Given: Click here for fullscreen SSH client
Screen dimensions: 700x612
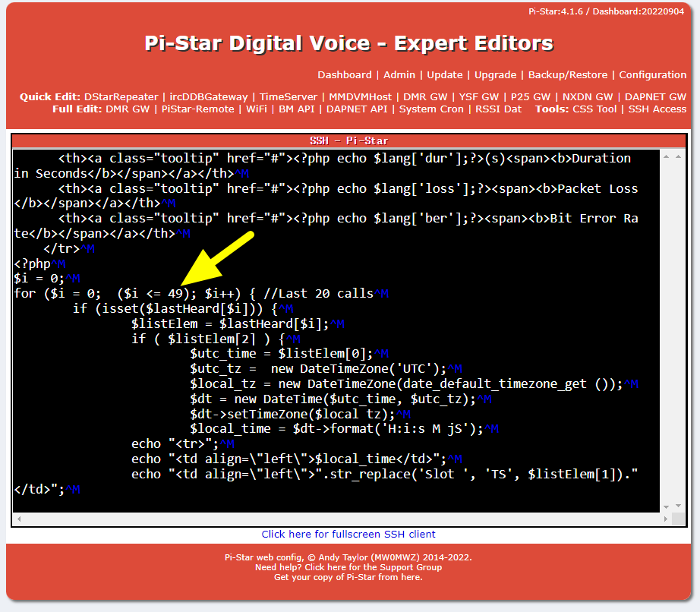Looking at the screenshot, I should [348, 535].
